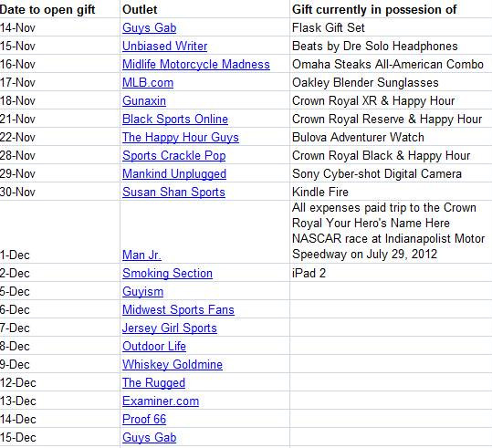This screenshot has width=492, height=448.
Task: Visit the Examiner.com link
Action: click(x=161, y=401)
